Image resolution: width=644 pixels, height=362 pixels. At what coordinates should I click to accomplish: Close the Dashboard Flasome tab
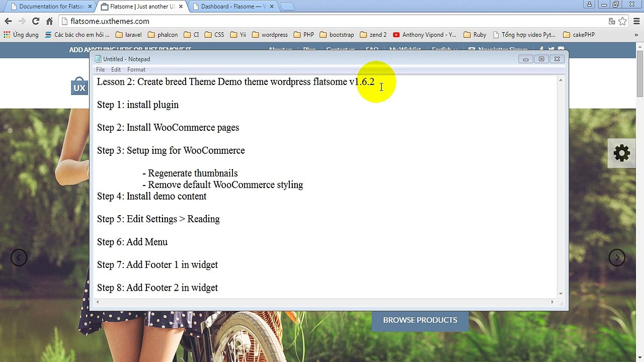pos(272,7)
